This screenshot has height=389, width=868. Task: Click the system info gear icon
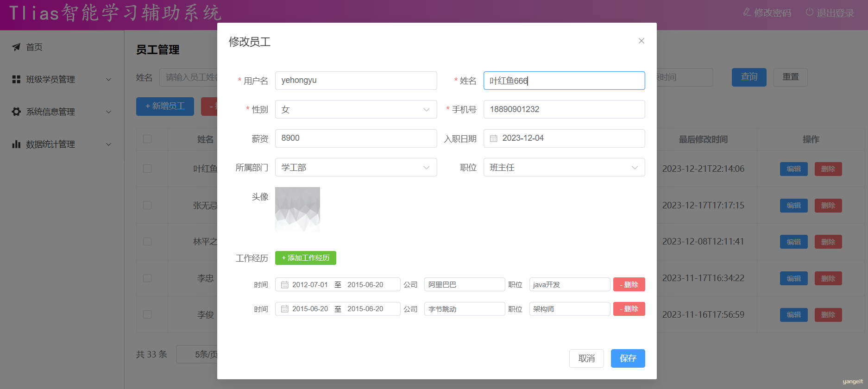pyautogui.click(x=16, y=112)
